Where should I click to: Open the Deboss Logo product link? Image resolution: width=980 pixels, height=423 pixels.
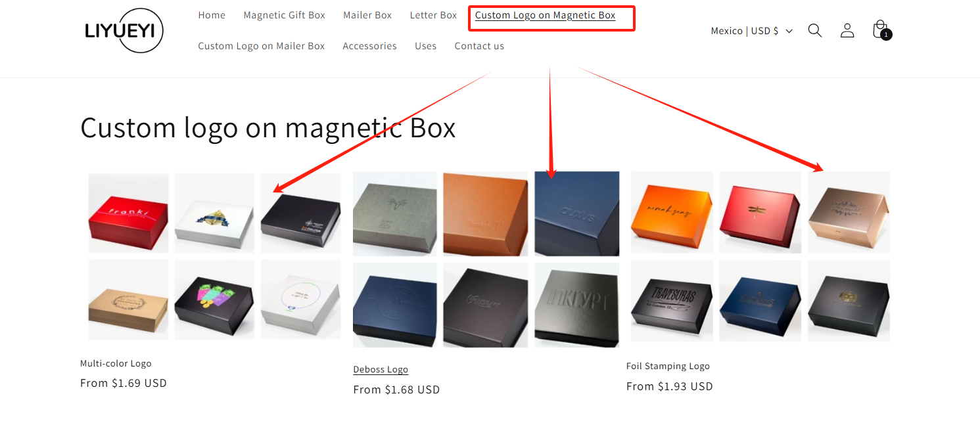tap(381, 370)
